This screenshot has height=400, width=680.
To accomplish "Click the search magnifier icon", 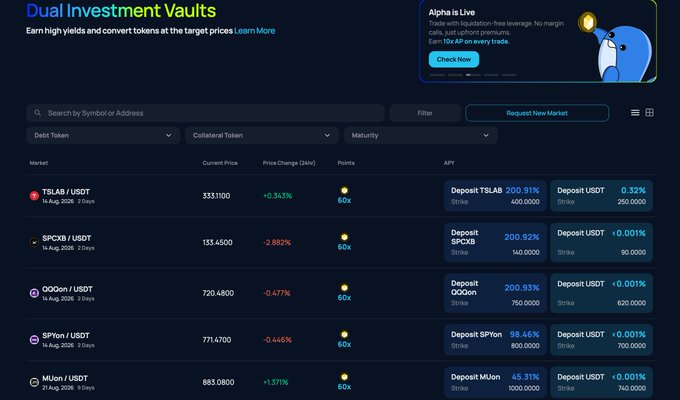I will click(38, 113).
